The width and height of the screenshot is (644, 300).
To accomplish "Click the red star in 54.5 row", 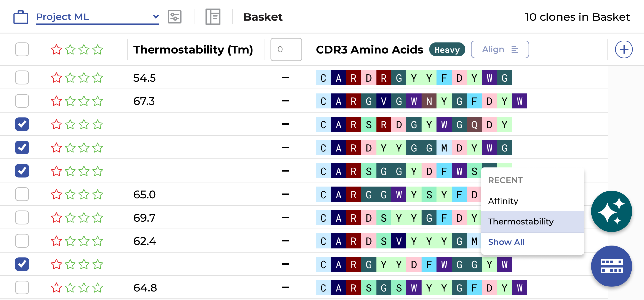I will pyautogui.click(x=56, y=78).
